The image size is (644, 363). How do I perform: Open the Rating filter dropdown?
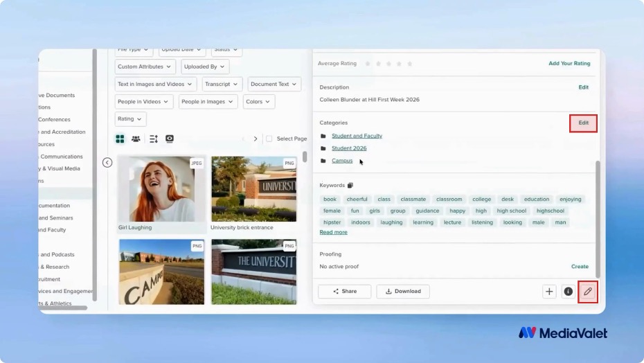[130, 119]
